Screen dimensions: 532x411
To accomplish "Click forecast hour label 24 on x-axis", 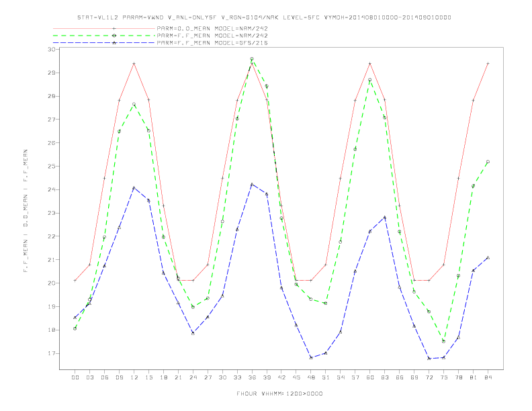I will (193, 377).
